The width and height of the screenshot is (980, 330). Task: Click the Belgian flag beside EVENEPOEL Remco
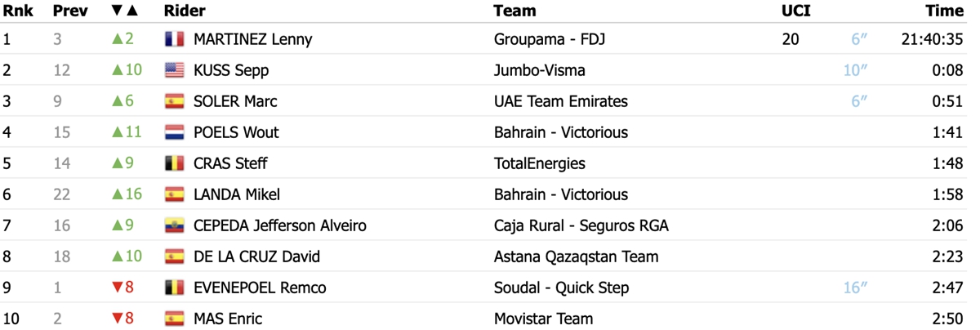174,288
